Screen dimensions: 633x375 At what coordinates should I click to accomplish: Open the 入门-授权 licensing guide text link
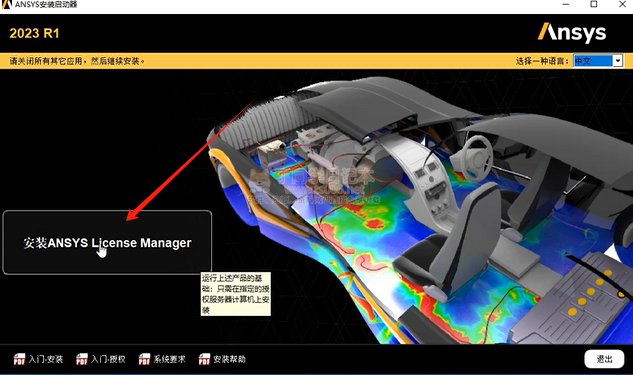(x=108, y=359)
